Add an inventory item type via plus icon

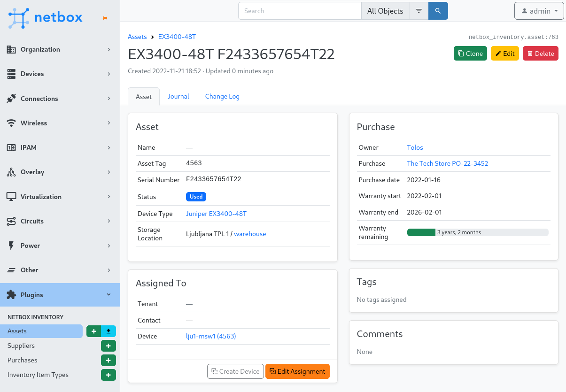tap(108, 375)
